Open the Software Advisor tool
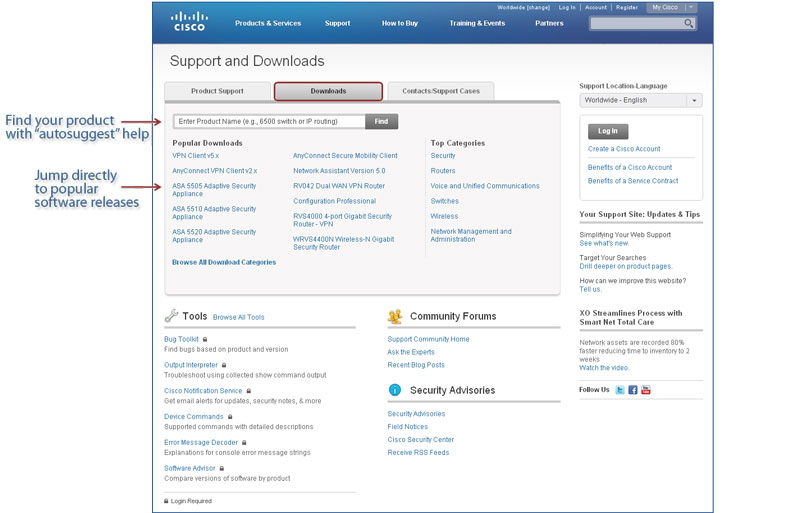Screen dimensions: 800x513 189,468
